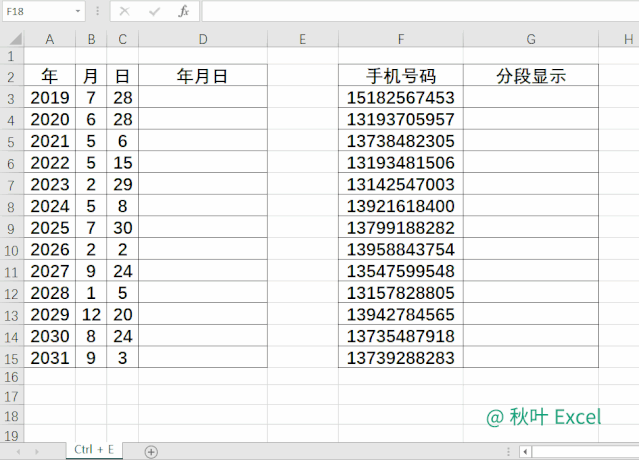Viewport: 639px width, 460px height.
Task: Click empty 年月日 cell in 2019 row
Action: tap(203, 97)
